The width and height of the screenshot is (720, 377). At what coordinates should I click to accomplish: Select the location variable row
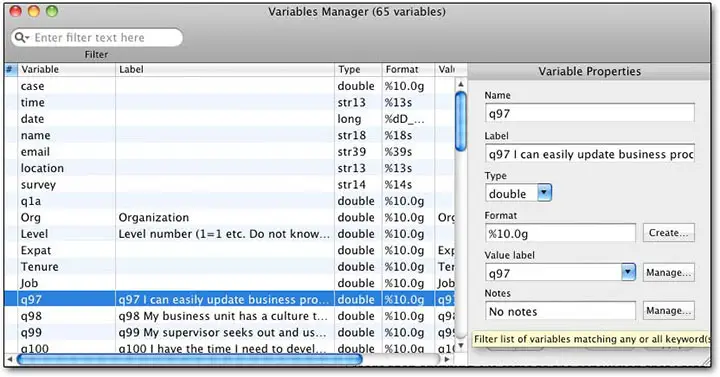click(229, 168)
